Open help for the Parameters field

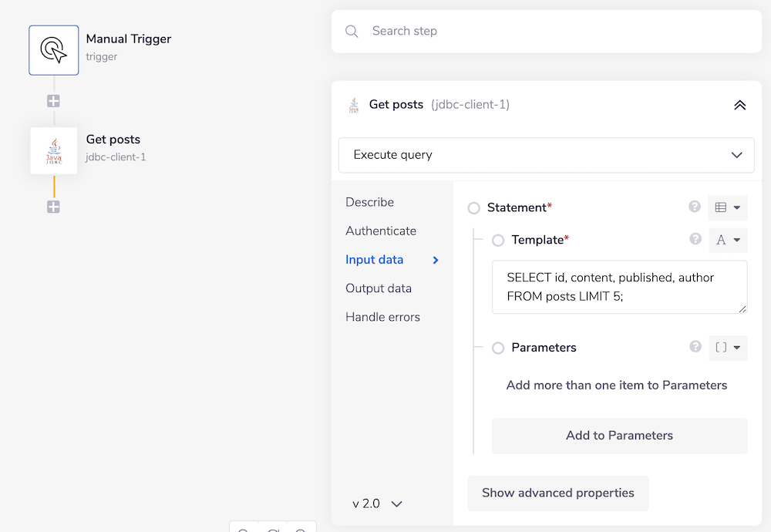pos(695,347)
